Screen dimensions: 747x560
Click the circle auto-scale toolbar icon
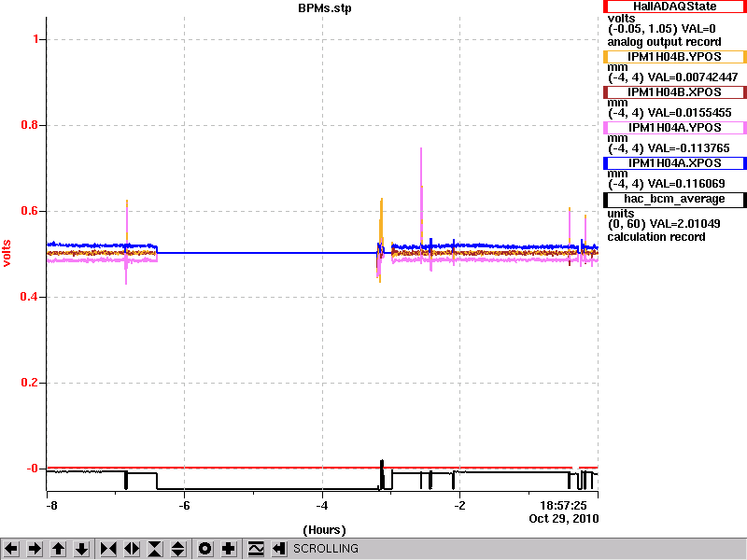[205, 549]
